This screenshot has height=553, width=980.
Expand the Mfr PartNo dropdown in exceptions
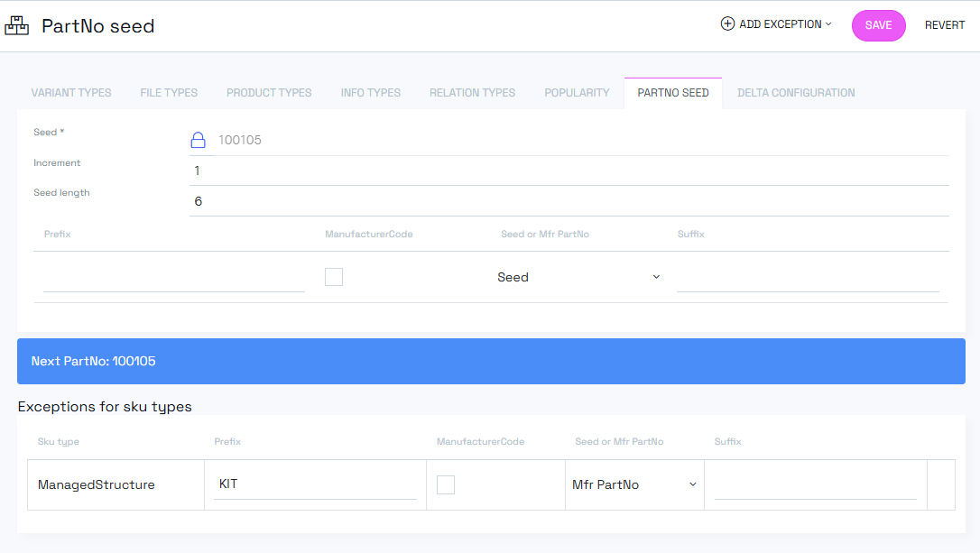click(633, 485)
